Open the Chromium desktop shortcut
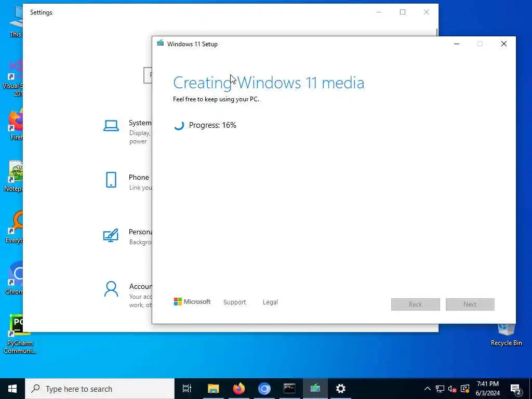 [14, 278]
